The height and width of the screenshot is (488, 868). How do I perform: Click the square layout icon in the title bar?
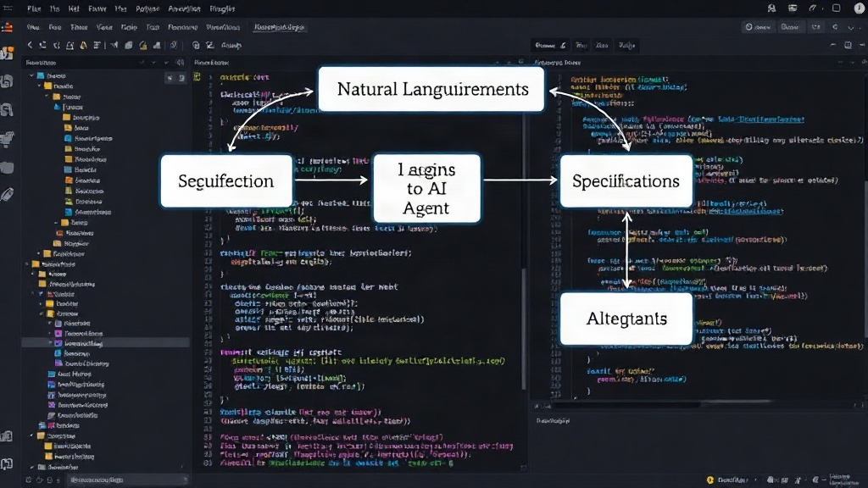tap(837, 8)
